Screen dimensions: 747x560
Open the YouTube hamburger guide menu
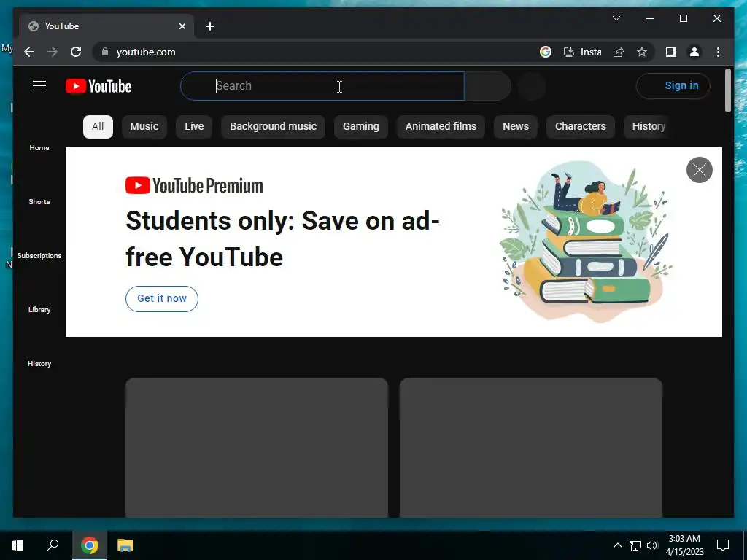tap(39, 86)
